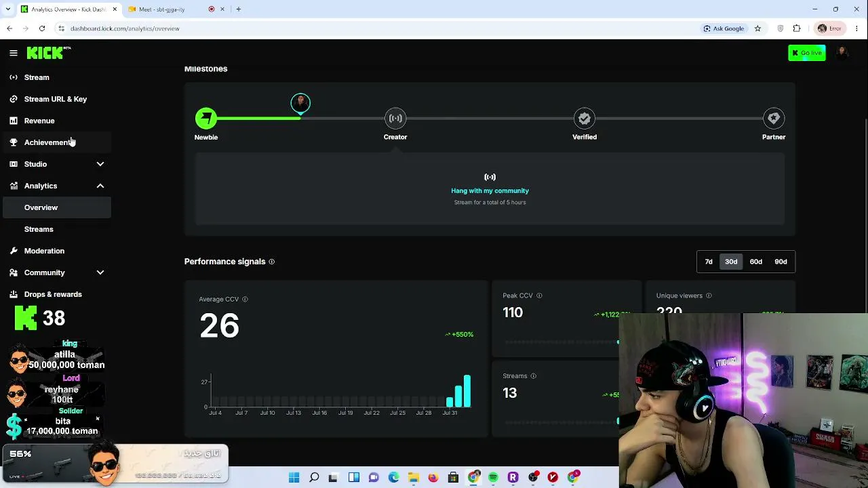Click the profile avatar marker on milestone progress bar
Image resolution: width=868 pixels, height=488 pixels.
[x=300, y=103]
